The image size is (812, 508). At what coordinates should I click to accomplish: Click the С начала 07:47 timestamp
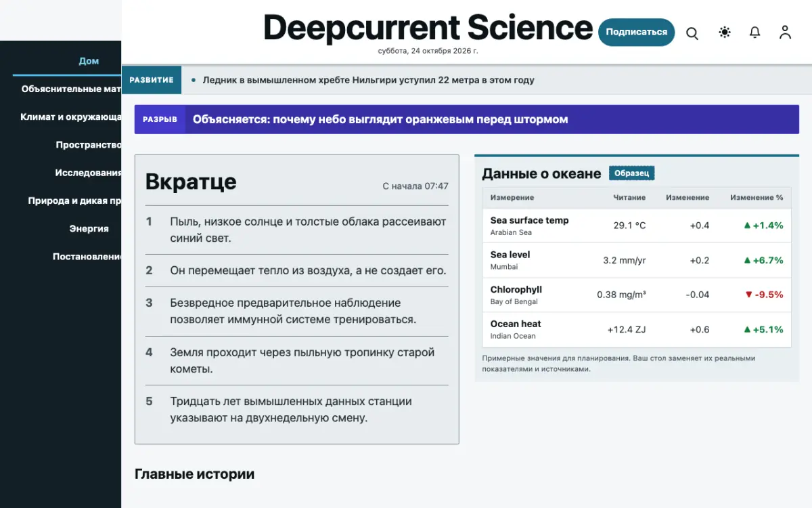[415, 186]
